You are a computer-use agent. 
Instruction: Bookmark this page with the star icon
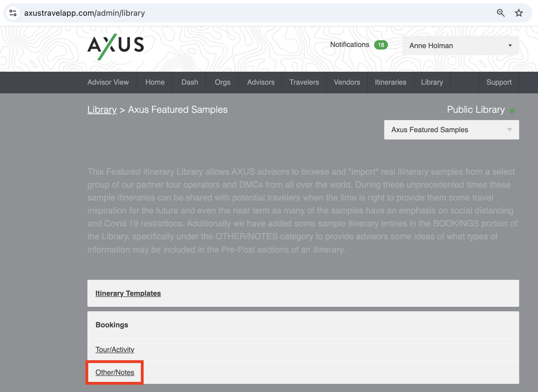[x=519, y=13]
